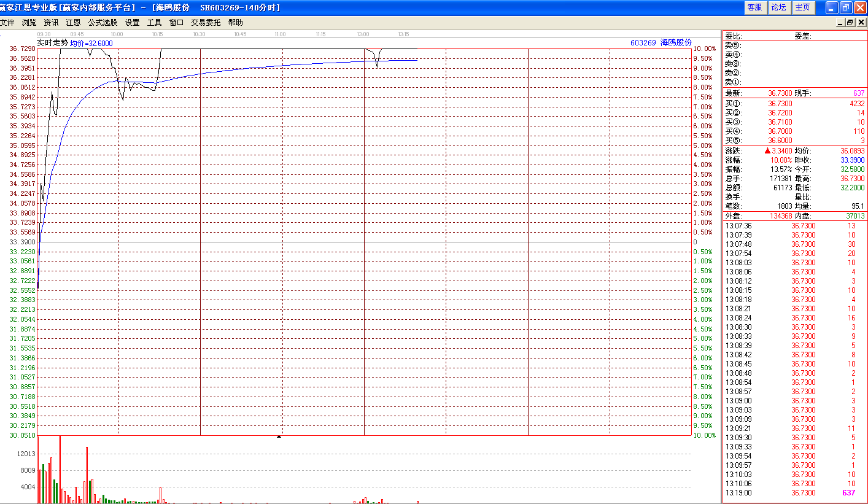This screenshot has width=868, height=504.
Task: Select the 603269 海鸥股份 stock label
Action: tap(661, 43)
